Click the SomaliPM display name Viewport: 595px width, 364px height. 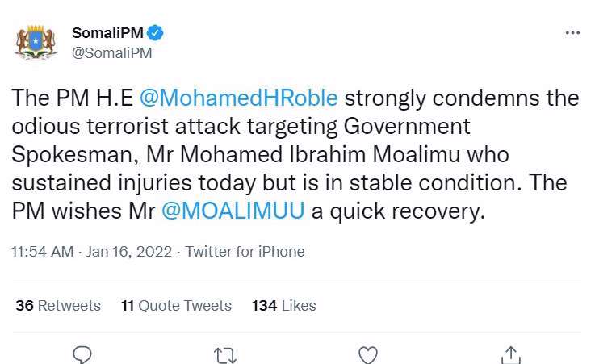tap(106, 33)
